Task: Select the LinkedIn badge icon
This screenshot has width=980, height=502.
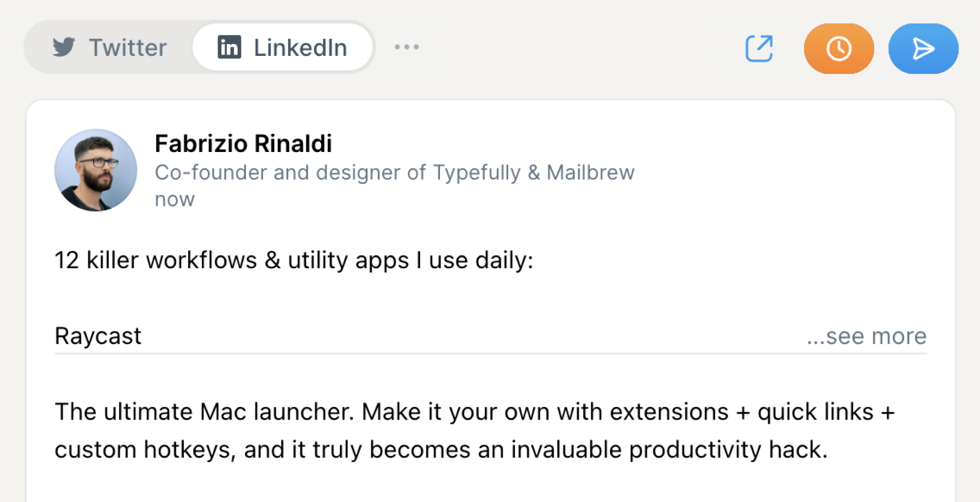Action: click(229, 47)
